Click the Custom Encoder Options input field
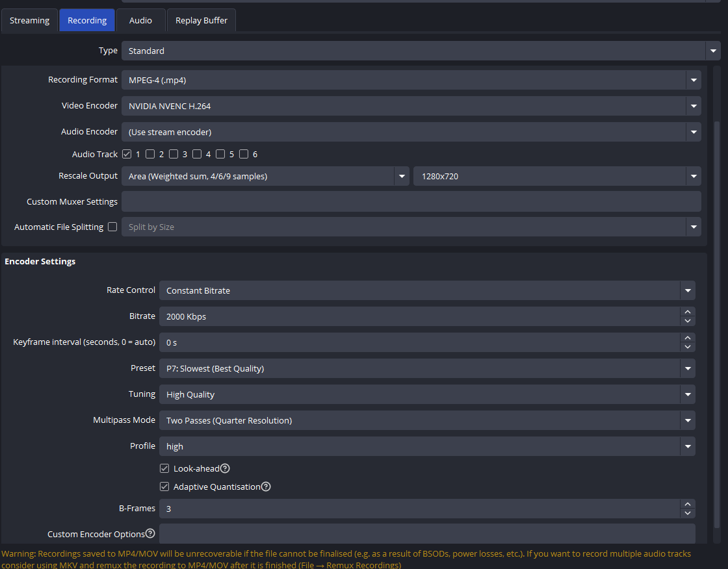Image resolution: width=728 pixels, height=569 pixels. click(427, 534)
